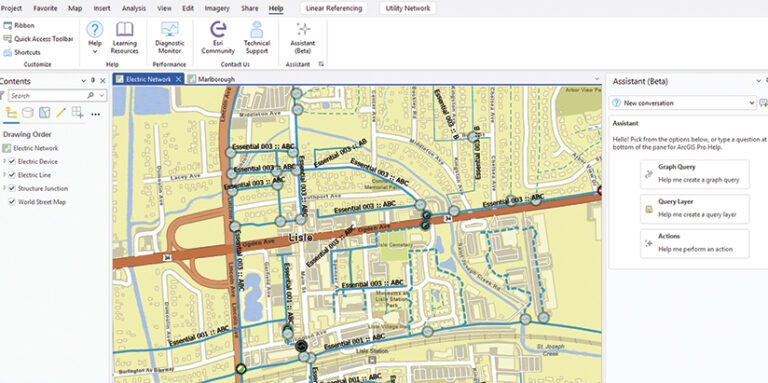Open the Share ribbon tab
The height and width of the screenshot is (383, 768).
[x=250, y=8]
